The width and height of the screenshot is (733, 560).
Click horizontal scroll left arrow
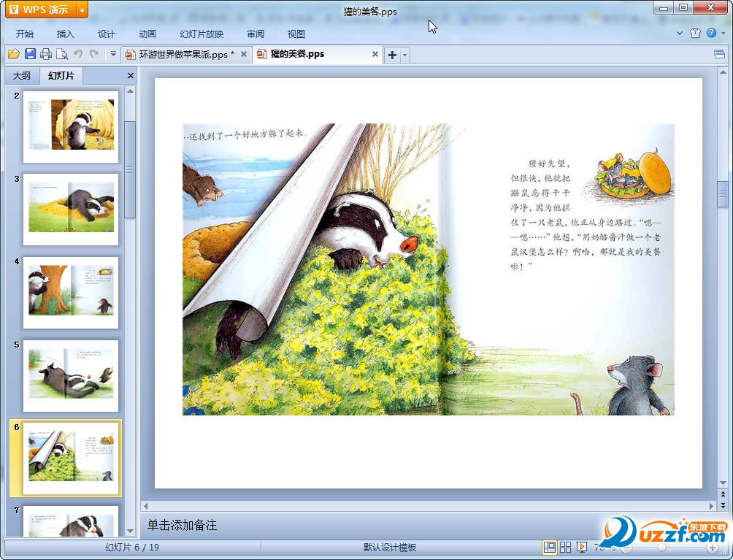point(145,506)
